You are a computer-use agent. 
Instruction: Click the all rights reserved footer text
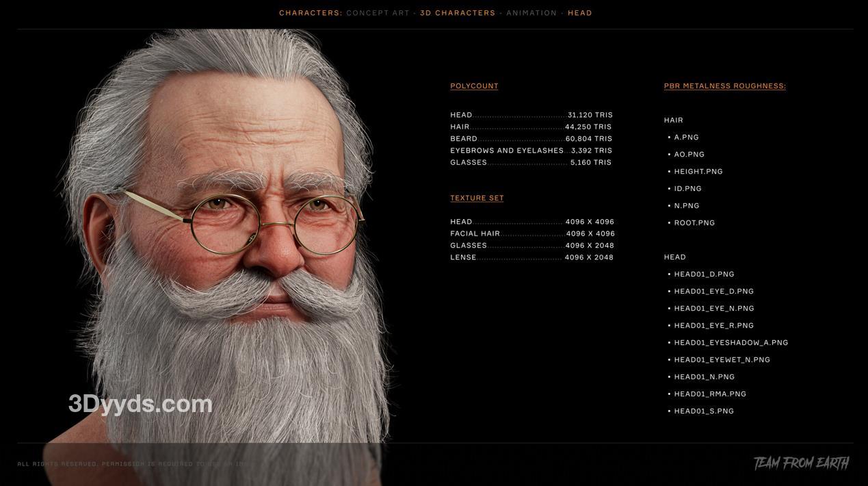tap(133, 464)
